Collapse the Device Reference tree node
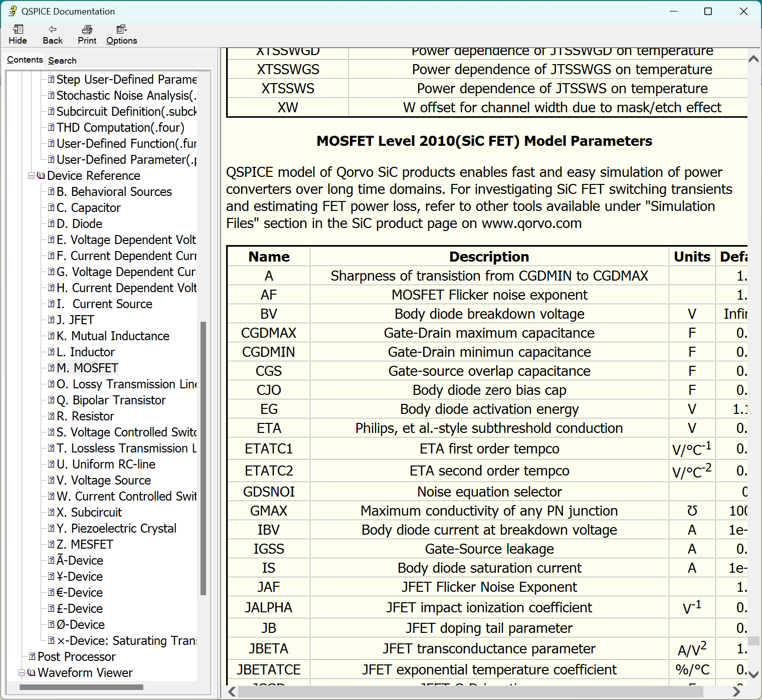The image size is (762, 700). pyautogui.click(x=31, y=176)
